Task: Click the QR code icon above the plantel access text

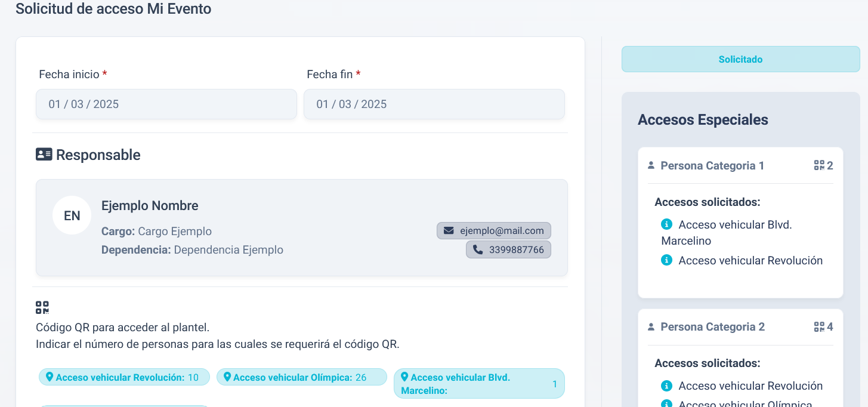Action: [x=42, y=307]
